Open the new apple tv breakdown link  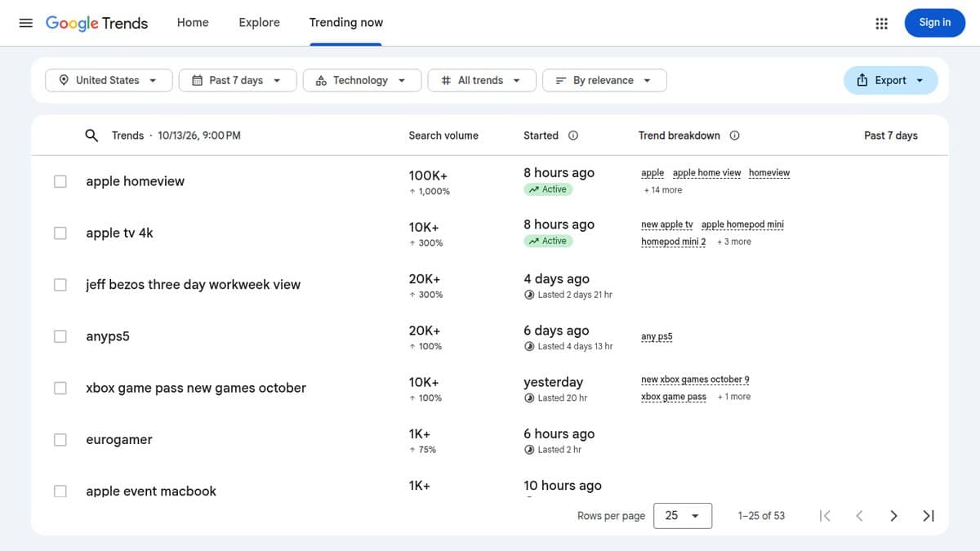point(667,224)
